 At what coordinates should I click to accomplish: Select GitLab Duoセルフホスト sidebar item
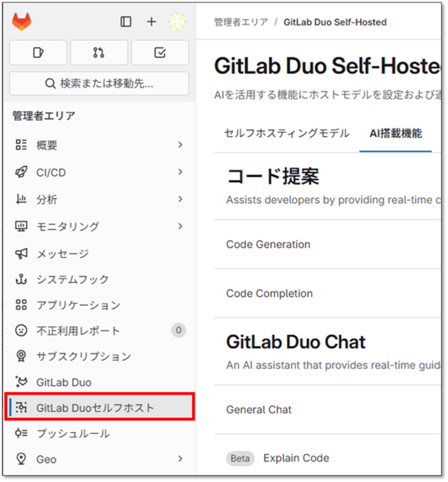(99, 408)
